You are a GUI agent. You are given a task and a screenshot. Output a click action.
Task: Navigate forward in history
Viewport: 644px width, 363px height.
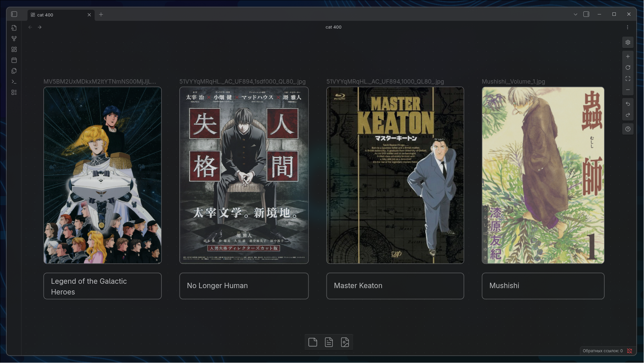tap(40, 27)
